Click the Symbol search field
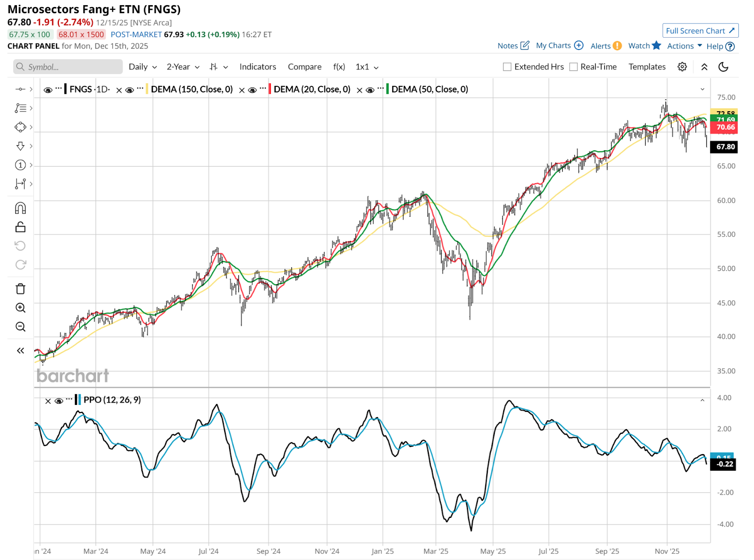This screenshot has width=754, height=560. (x=68, y=67)
